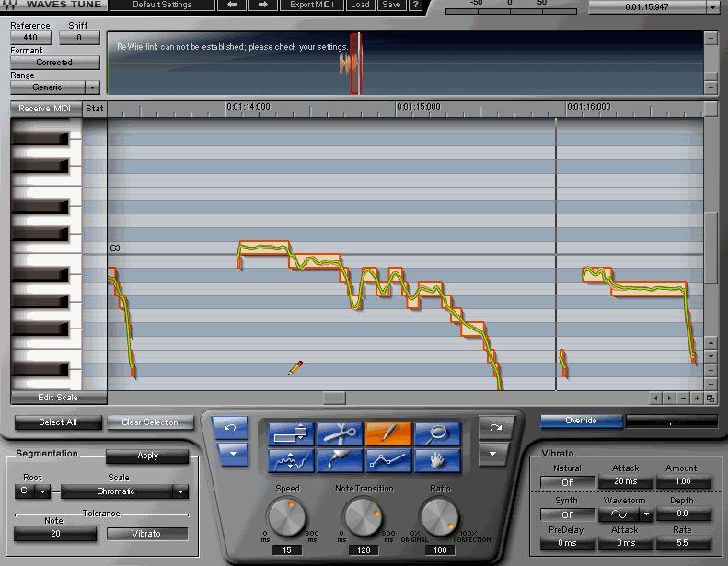Select the Line tool icon
This screenshot has height=566, width=728.
[388, 460]
